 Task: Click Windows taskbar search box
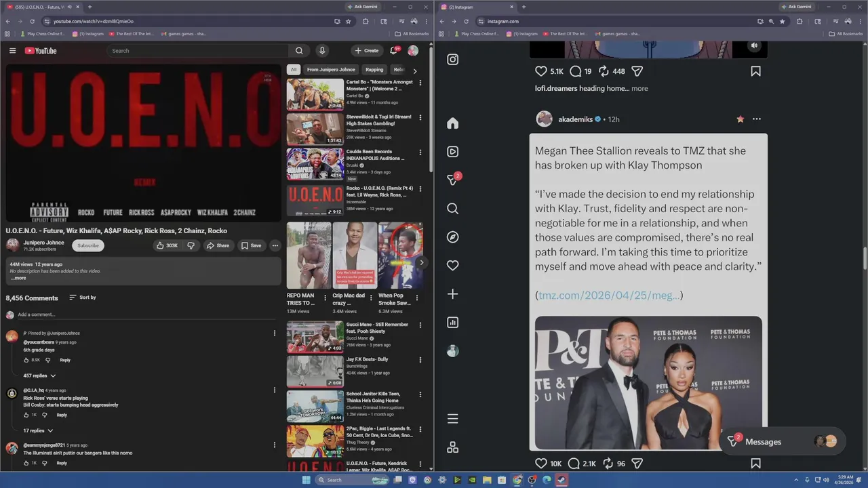click(353, 480)
